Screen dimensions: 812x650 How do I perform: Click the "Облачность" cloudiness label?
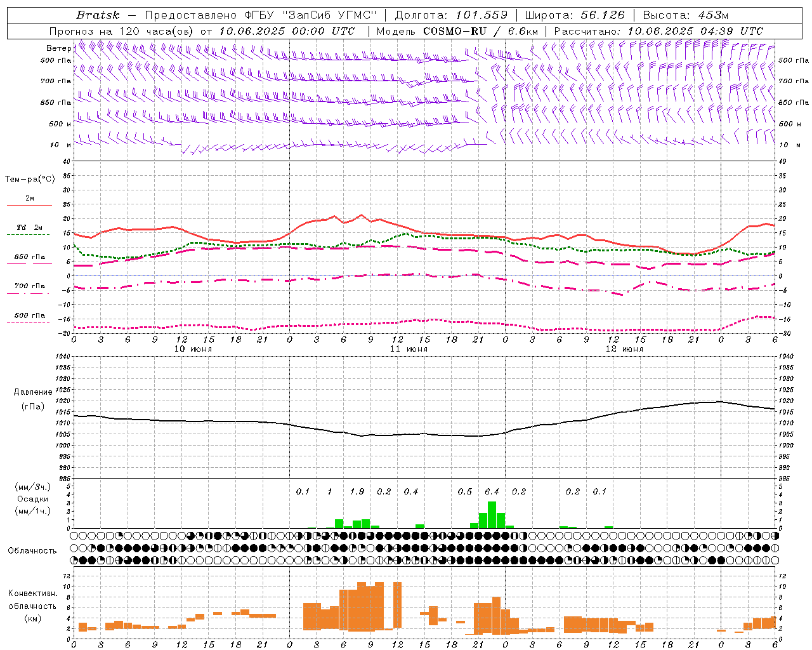tap(32, 550)
